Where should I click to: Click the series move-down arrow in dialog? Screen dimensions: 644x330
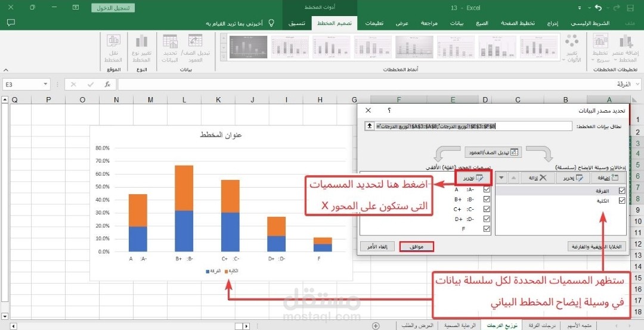click(x=501, y=178)
